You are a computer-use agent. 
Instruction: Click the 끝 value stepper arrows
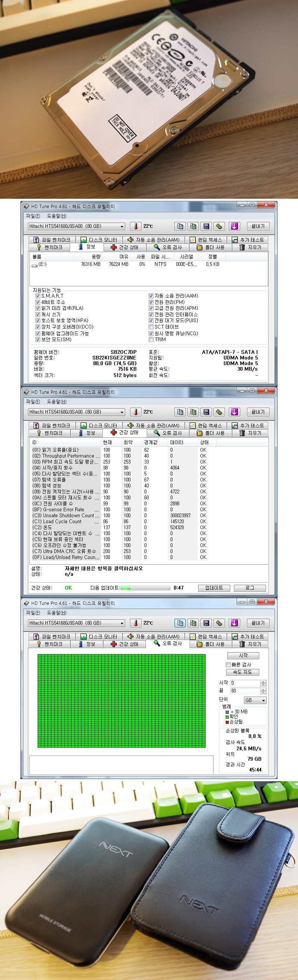263,691
